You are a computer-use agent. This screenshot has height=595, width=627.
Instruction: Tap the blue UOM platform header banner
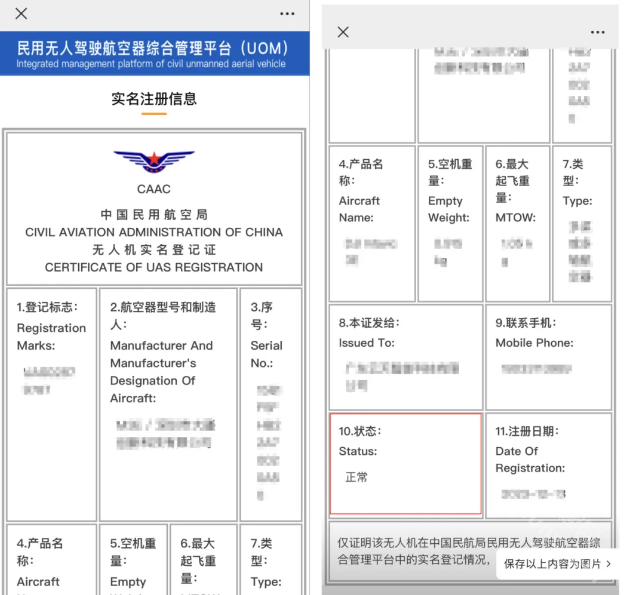tap(153, 55)
